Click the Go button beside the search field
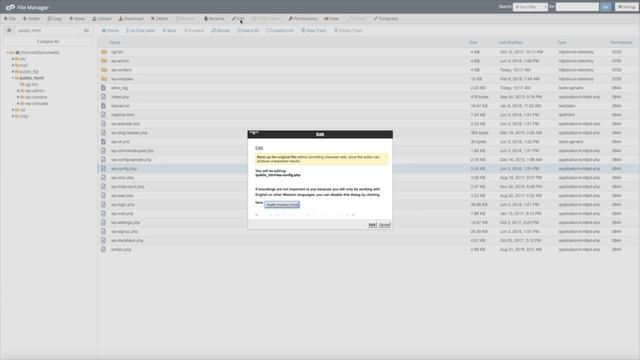The image size is (640, 360). click(606, 7)
